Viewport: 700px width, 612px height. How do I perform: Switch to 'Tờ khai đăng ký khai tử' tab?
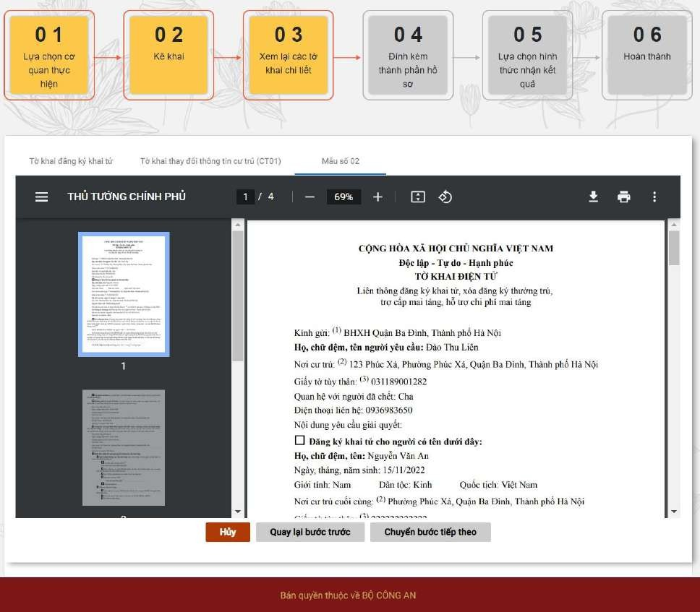(x=71, y=160)
